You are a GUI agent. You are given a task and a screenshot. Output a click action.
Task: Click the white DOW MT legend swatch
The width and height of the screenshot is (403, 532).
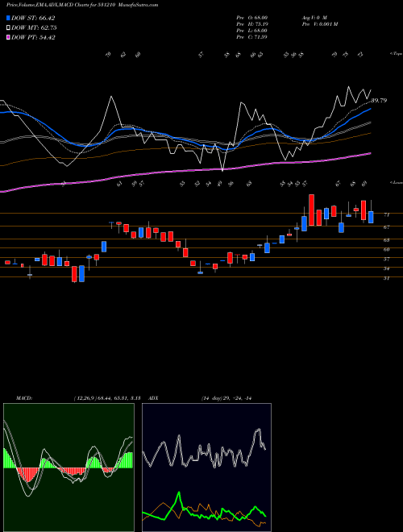9,28
